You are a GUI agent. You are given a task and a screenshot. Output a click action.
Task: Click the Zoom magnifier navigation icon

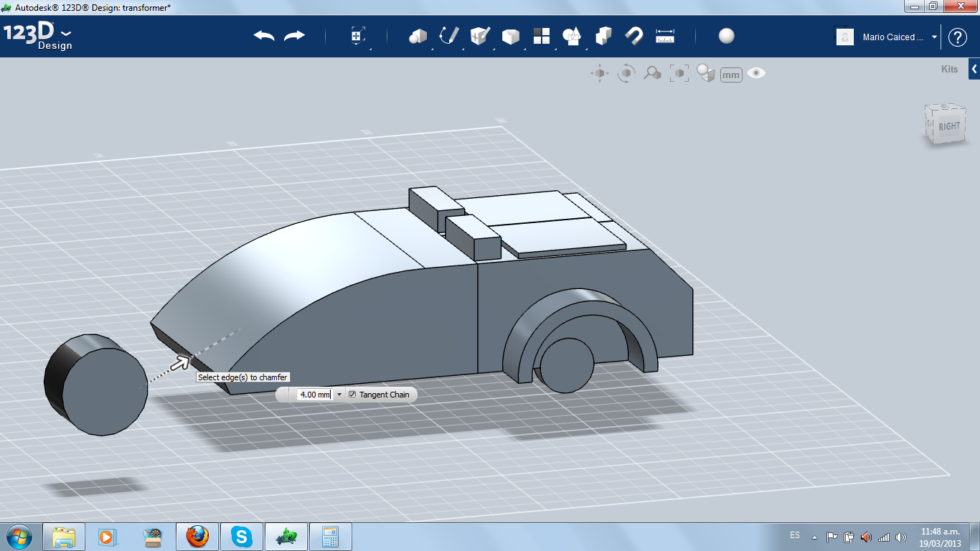click(652, 73)
